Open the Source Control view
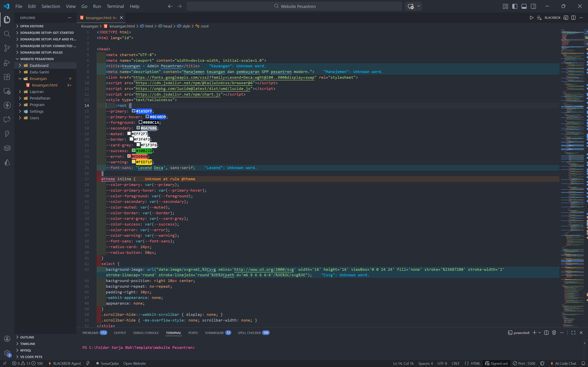This screenshot has width=588, height=367. (7, 48)
